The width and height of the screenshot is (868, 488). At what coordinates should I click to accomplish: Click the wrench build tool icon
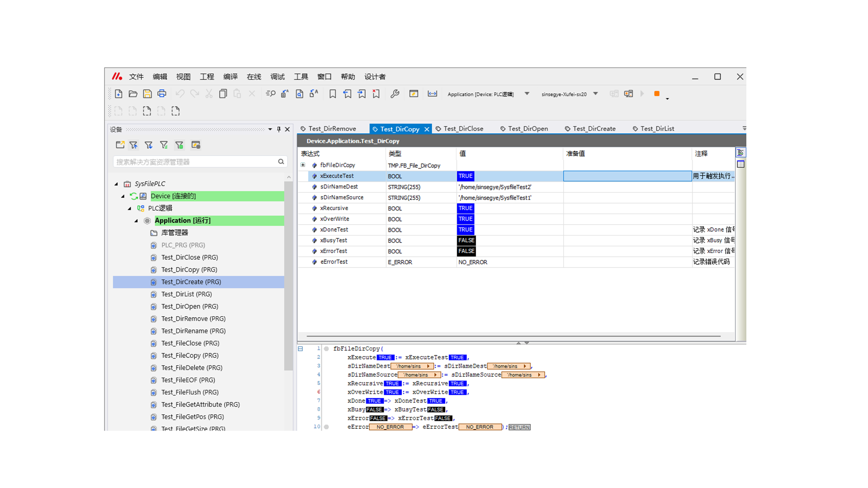tap(395, 94)
